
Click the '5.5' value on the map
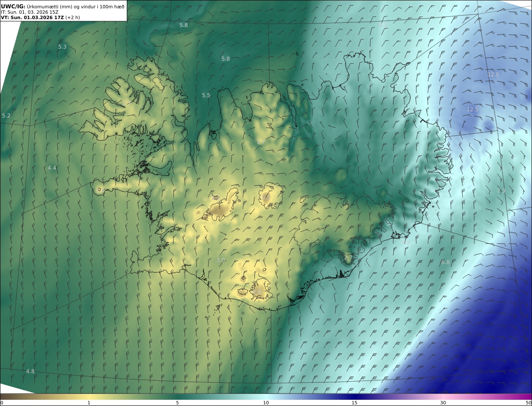pyautogui.click(x=206, y=95)
